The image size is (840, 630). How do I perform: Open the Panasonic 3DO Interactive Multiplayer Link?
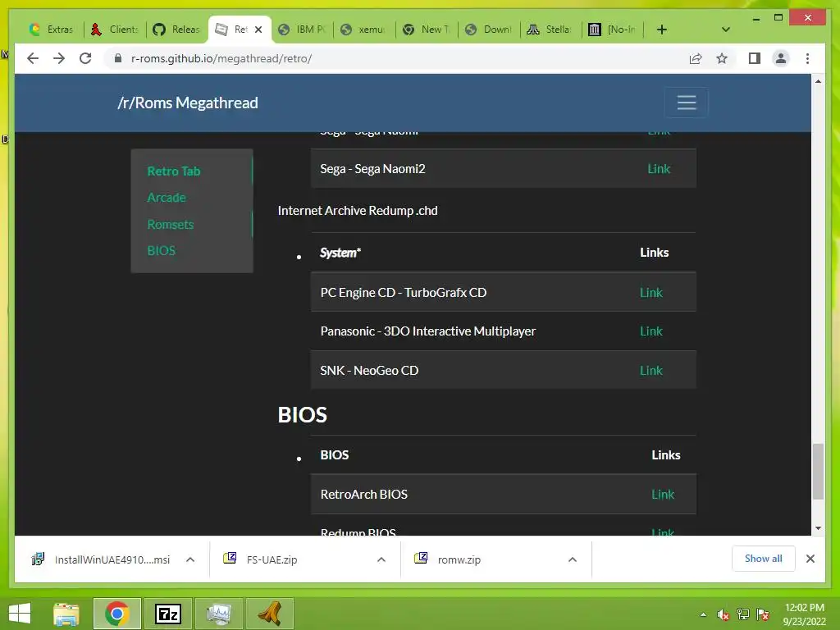pyautogui.click(x=651, y=331)
